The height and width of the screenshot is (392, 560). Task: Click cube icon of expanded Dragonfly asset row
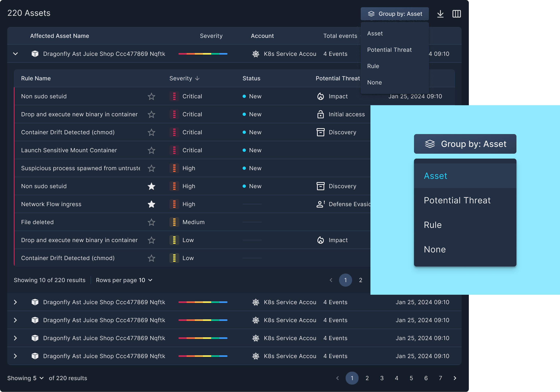pyautogui.click(x=35, y=54)
